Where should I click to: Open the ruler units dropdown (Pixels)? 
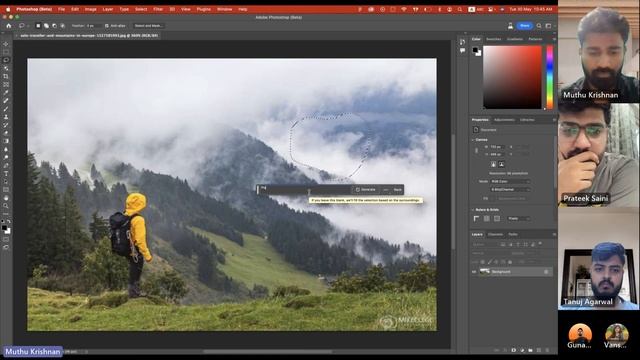[x=518, y=219]
